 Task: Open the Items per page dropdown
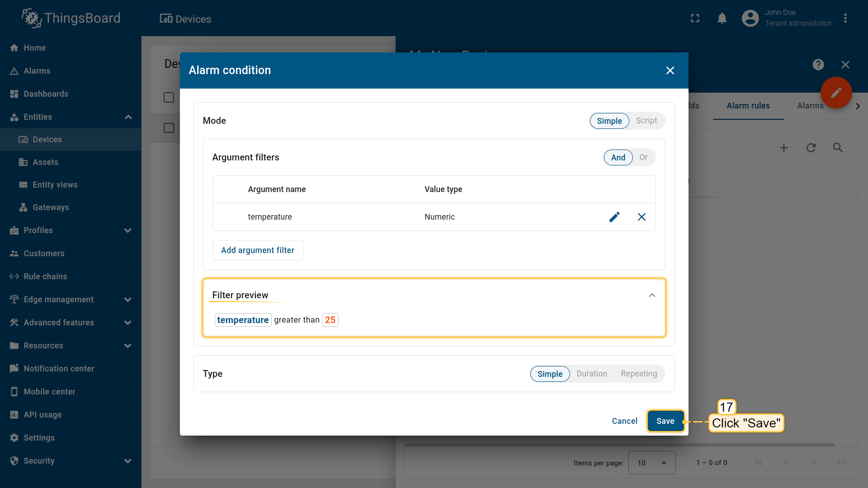[x=651, y=463]
